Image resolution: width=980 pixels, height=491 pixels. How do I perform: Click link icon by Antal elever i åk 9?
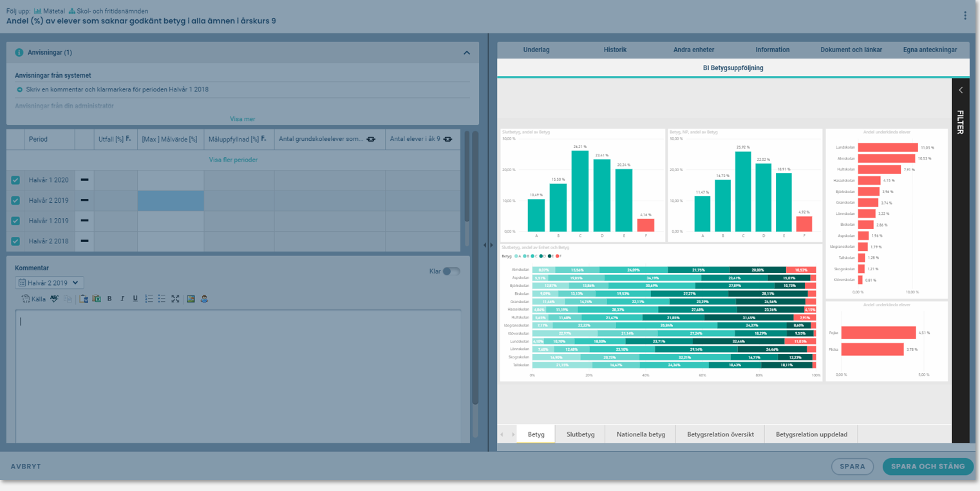tap(448, 139)
